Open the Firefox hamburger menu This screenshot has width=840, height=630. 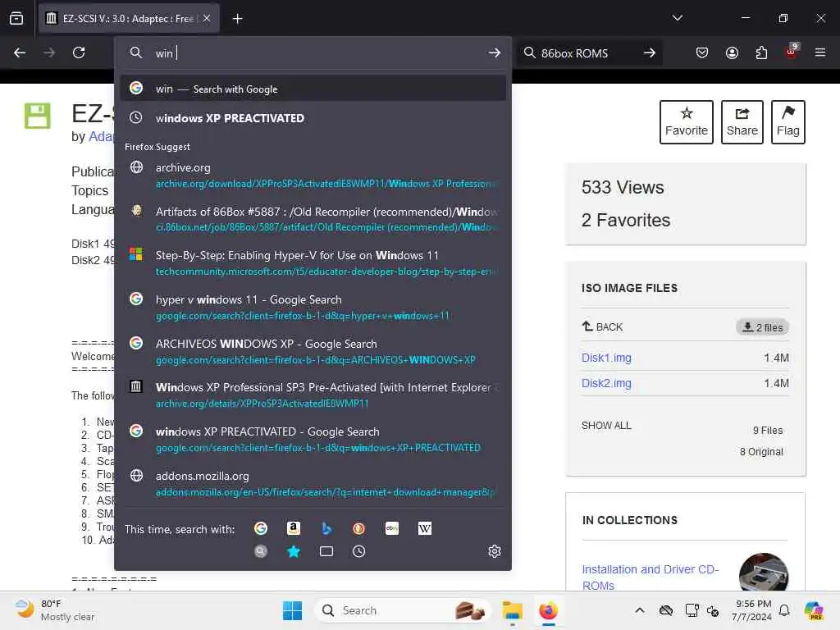tap(819, 52)
